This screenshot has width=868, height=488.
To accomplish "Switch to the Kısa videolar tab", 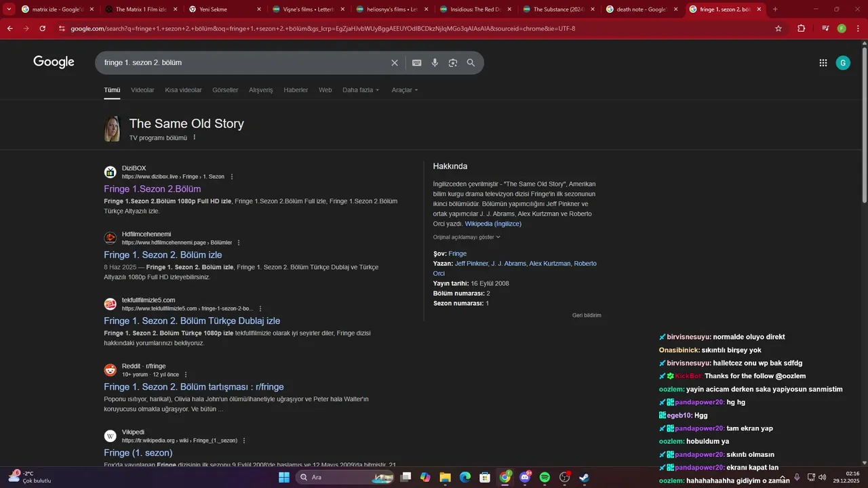I will tap(183, 90).
